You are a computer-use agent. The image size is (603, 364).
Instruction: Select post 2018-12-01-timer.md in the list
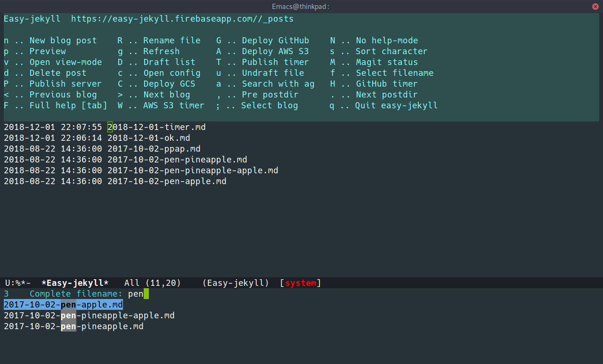tap(156, 127)
